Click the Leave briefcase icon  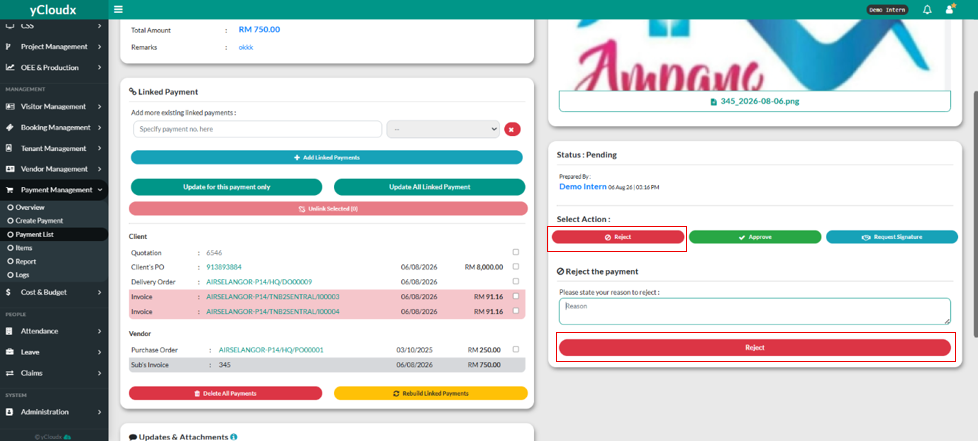pyautogui.click(x=9, y=352)
